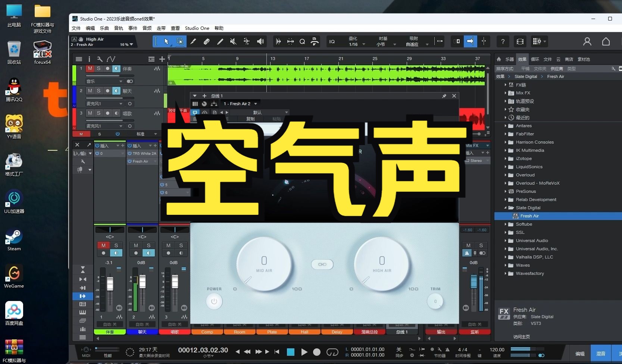Click the Record transport button
This screenshot has height=364, width=622.
317,352
